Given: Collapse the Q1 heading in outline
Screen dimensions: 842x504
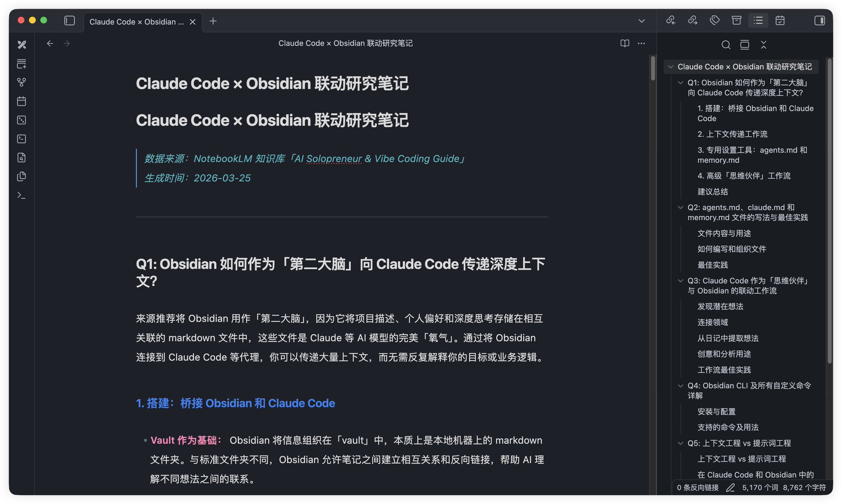Looking at the screenshot, I should [x=680, y=83].
